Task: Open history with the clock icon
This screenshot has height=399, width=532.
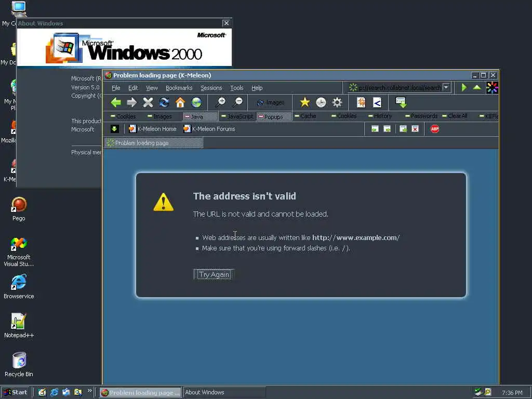Action: [x=321, y=102]
